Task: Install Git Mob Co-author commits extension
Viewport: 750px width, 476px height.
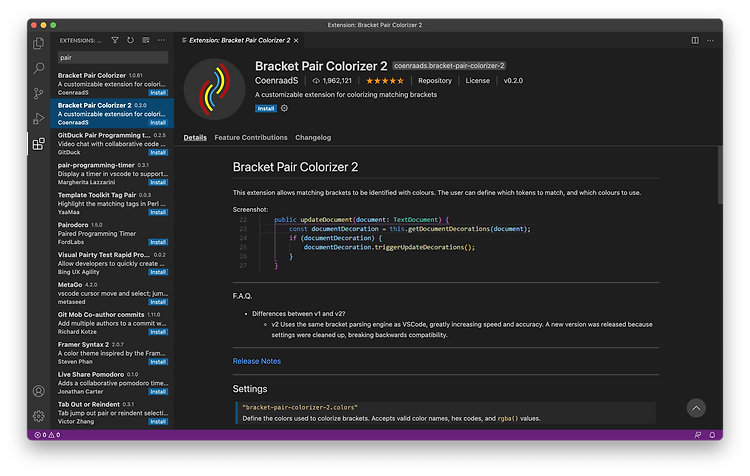Action: coord(158,332)
